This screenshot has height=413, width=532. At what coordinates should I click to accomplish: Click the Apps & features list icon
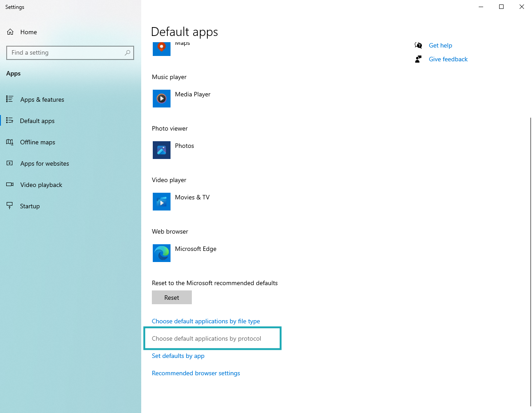point(9,99)
